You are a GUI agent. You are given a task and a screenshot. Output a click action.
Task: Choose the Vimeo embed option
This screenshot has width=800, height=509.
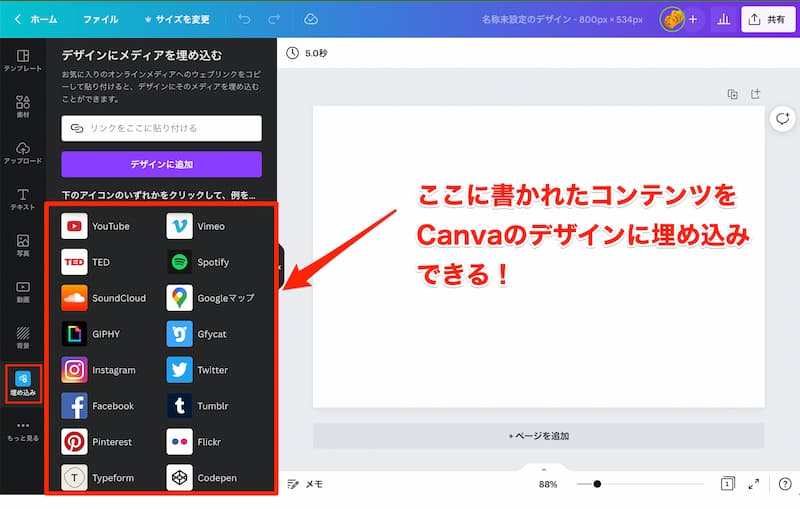tap(196, 226)
